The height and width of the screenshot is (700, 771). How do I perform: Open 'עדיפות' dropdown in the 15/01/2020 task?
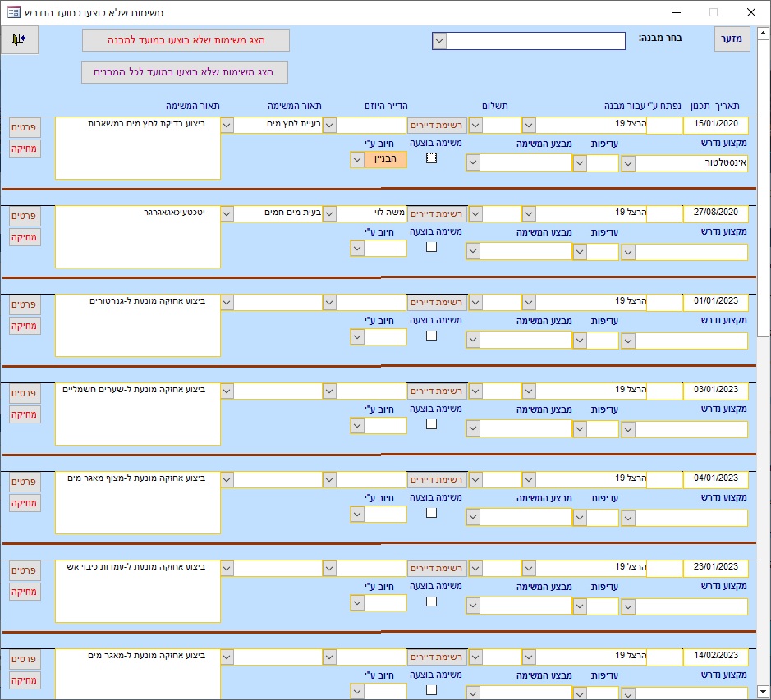click(580, 163)
